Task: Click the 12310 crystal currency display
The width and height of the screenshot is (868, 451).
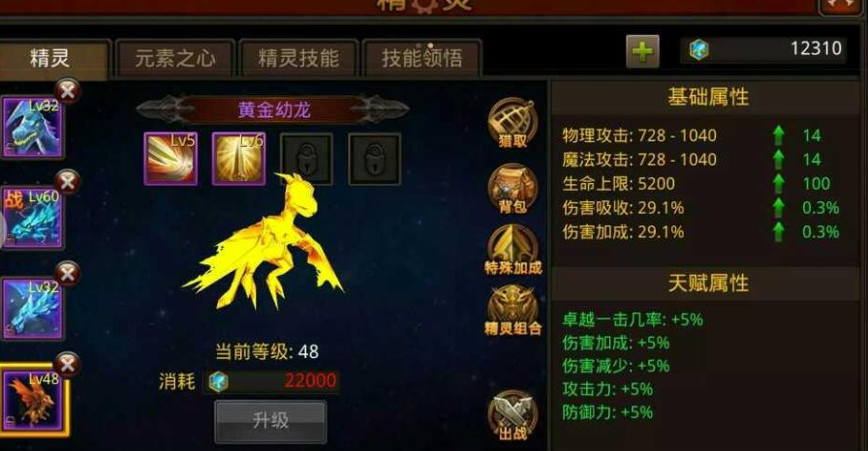Action: coord(762,49)
